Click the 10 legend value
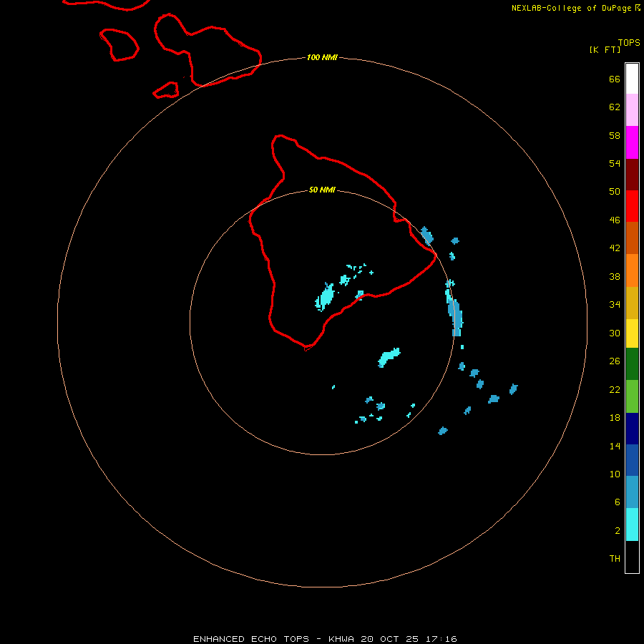Viewport: 644px width, 644px height. click(x=615, y=474)
